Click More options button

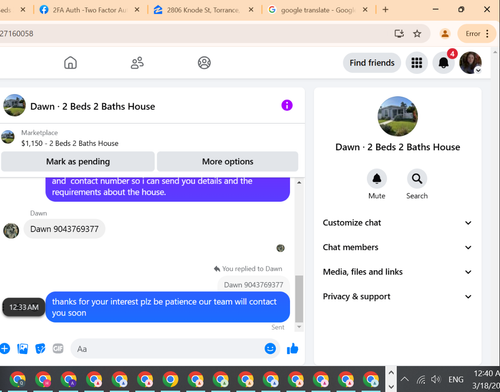point(227,162)
